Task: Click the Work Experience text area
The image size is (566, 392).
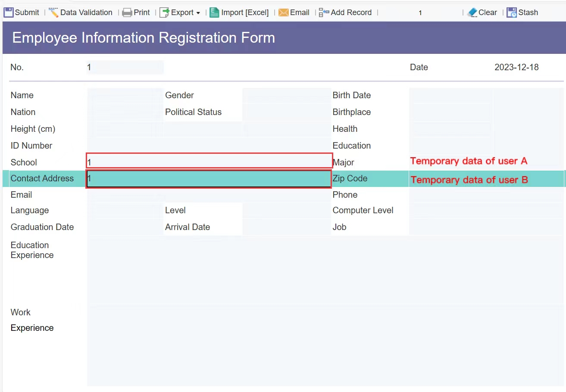Action: point(325,345)
